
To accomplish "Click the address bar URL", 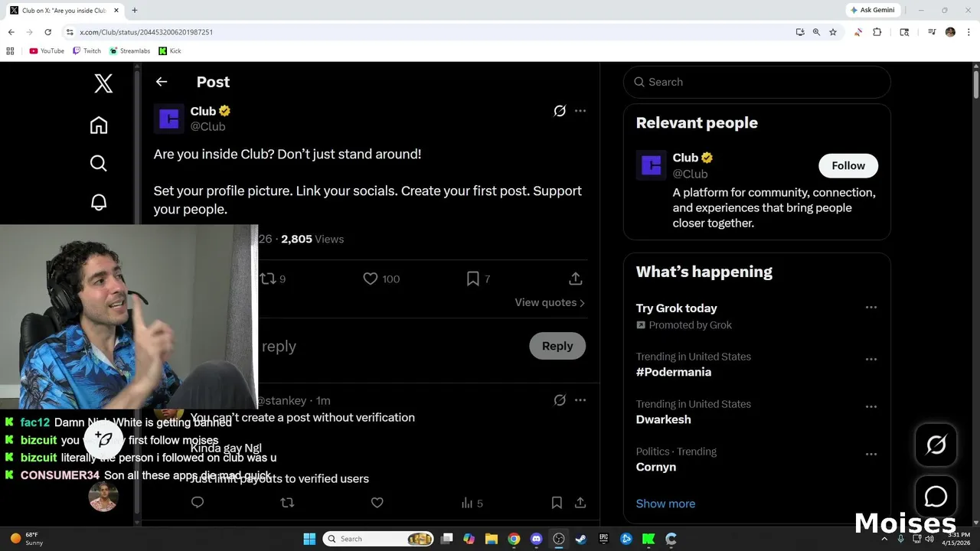I will 146,32.
